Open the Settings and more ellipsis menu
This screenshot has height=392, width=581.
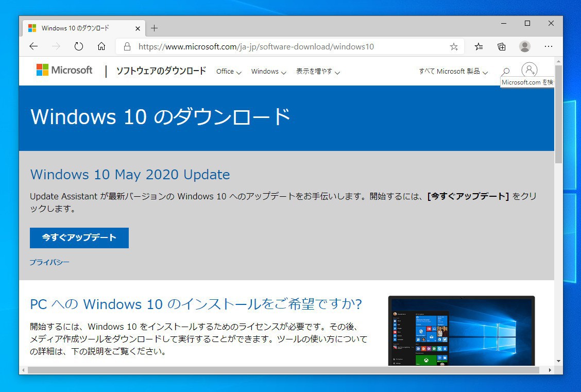(x=549, y=46)
